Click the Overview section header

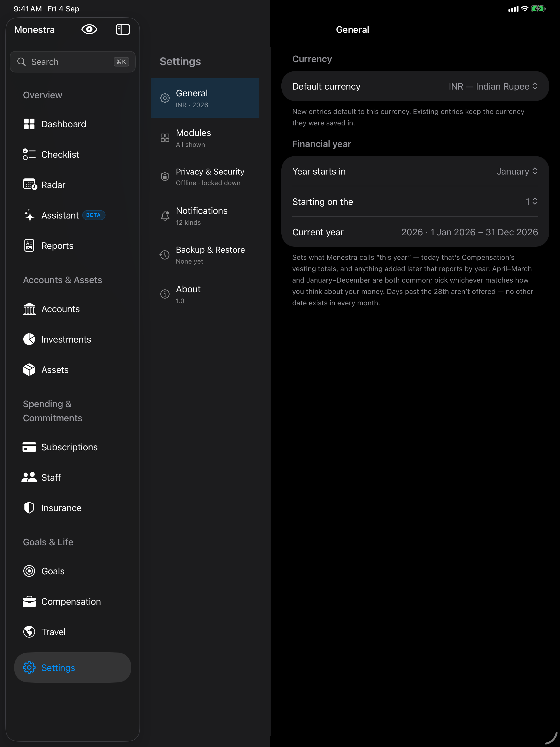click(43, 95)
